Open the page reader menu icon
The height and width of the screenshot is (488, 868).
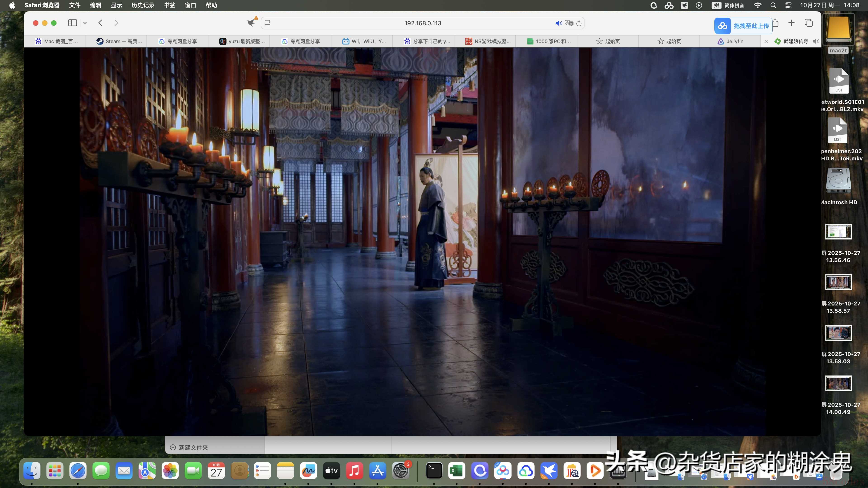coord(267,23)
